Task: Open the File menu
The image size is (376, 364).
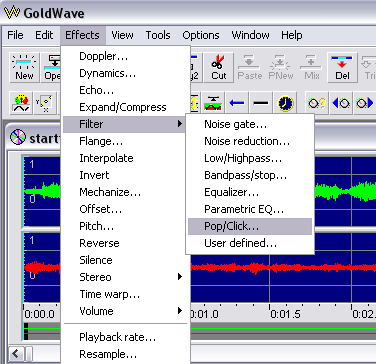Action: click(x=15, y=35)
